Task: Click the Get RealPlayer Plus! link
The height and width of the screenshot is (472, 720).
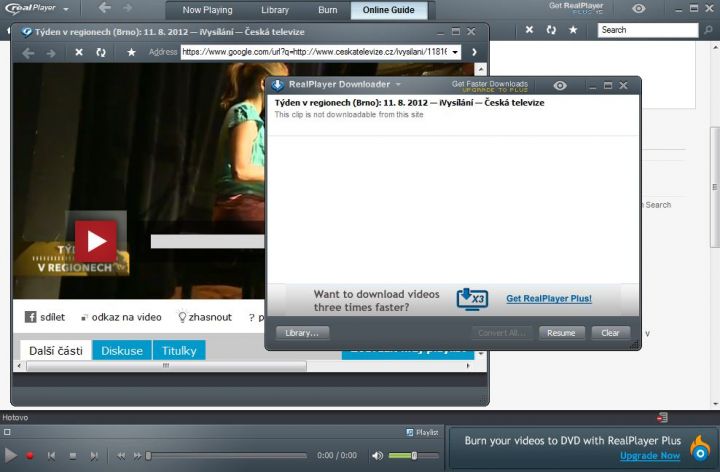Action: pos(549,298)
